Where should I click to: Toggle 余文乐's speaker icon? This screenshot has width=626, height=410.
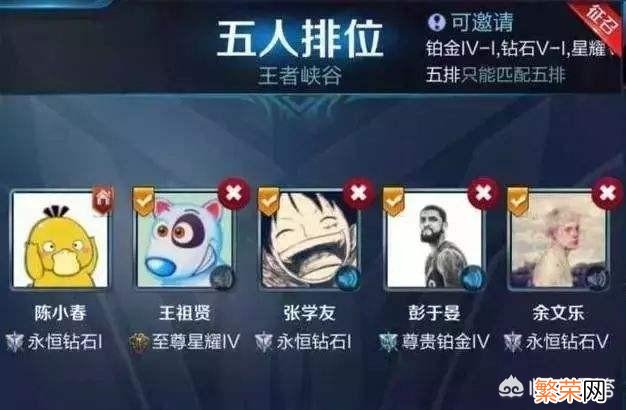[596, 277]
